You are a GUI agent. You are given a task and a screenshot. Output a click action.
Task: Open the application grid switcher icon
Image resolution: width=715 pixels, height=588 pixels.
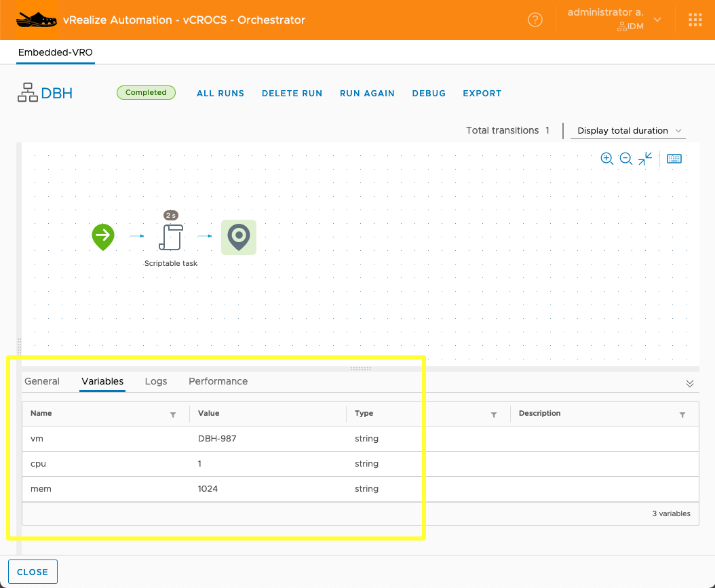pos(695,20)
